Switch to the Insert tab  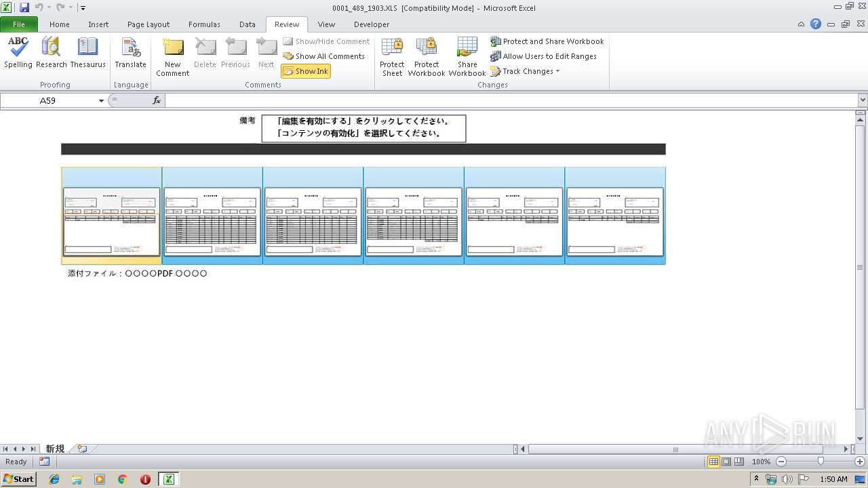[98, 24]
